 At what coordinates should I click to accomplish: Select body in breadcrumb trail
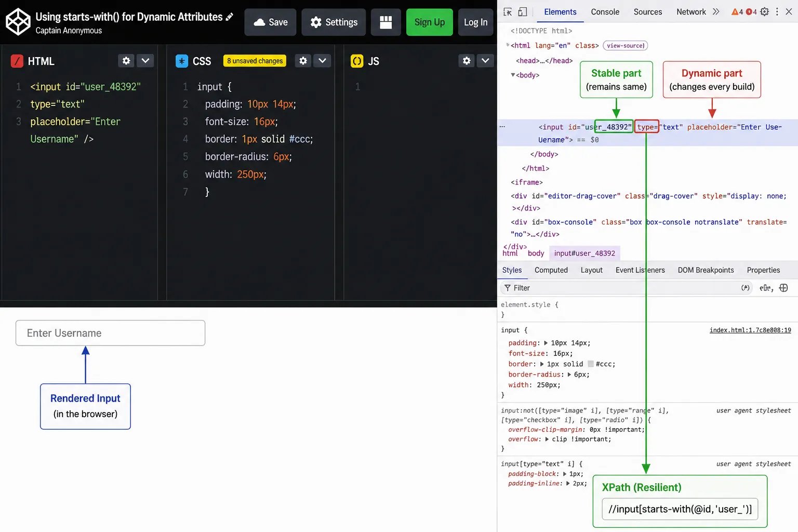click(x=536, y=254)
